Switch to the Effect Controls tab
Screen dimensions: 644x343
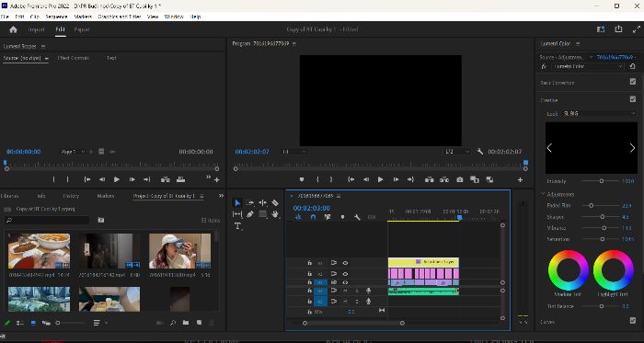73,58
